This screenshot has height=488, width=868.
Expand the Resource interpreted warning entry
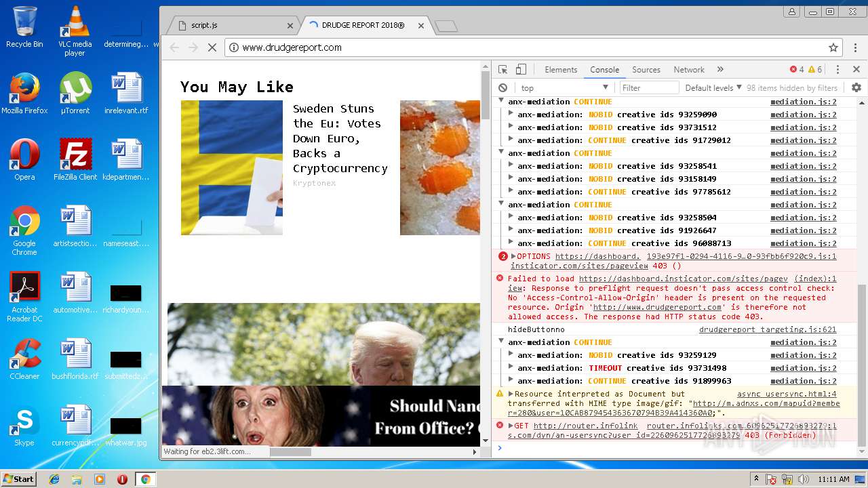(x=511, y=394)
